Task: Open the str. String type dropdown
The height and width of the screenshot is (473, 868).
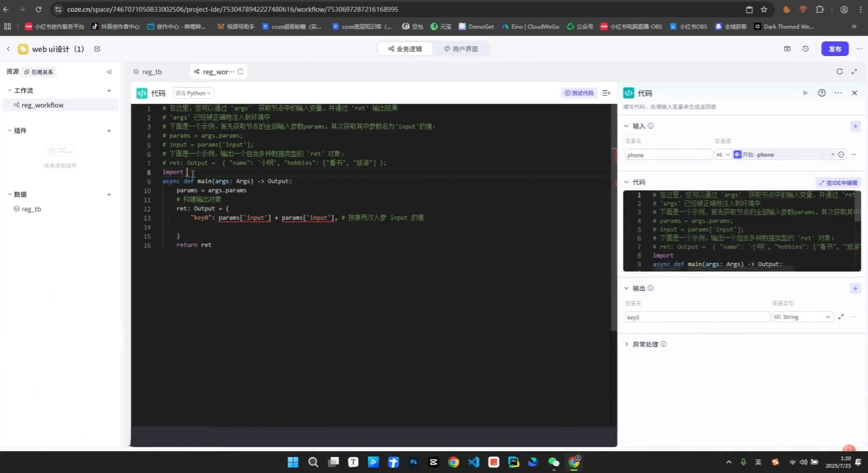Action: pyautogui.click(x=802, y=317)
